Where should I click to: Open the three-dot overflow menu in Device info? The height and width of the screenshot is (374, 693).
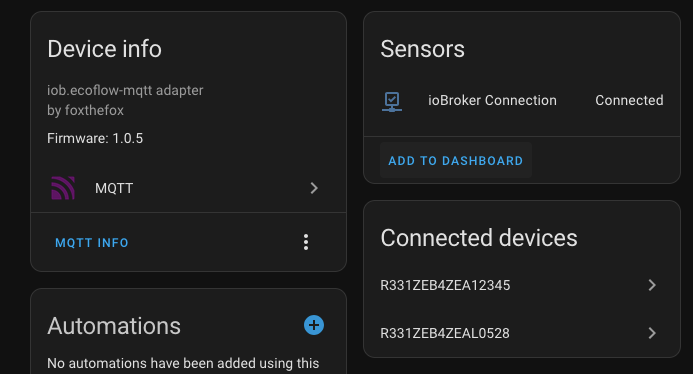pyautogui.click(x=306, y=242)
